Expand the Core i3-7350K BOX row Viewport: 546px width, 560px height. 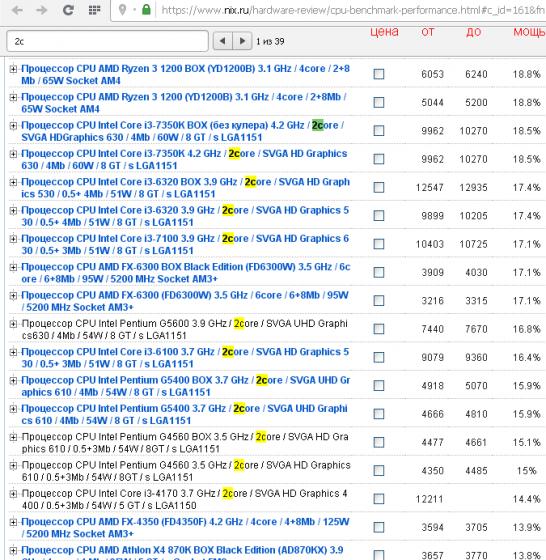point(13,125)
